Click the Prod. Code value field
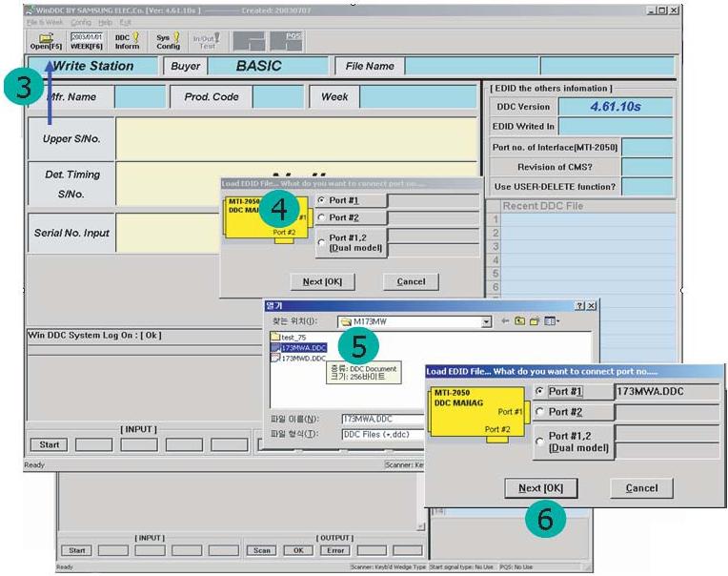 278,97
